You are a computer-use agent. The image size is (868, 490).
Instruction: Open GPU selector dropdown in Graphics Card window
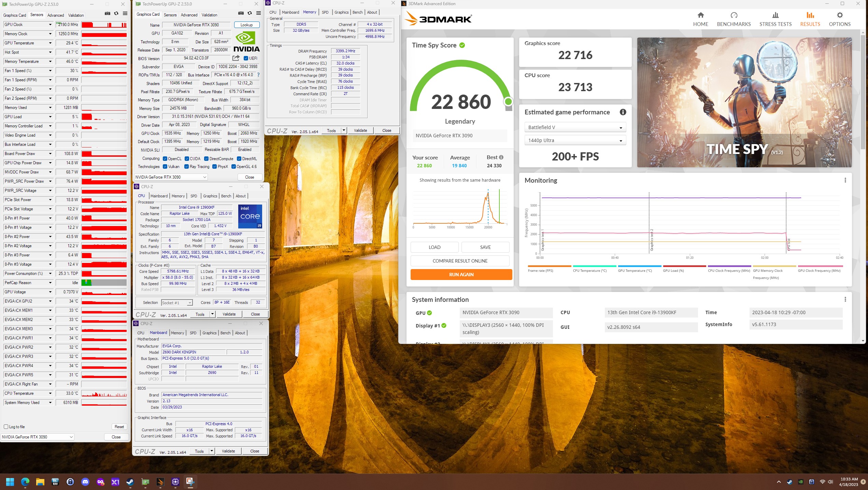(171, 177)
